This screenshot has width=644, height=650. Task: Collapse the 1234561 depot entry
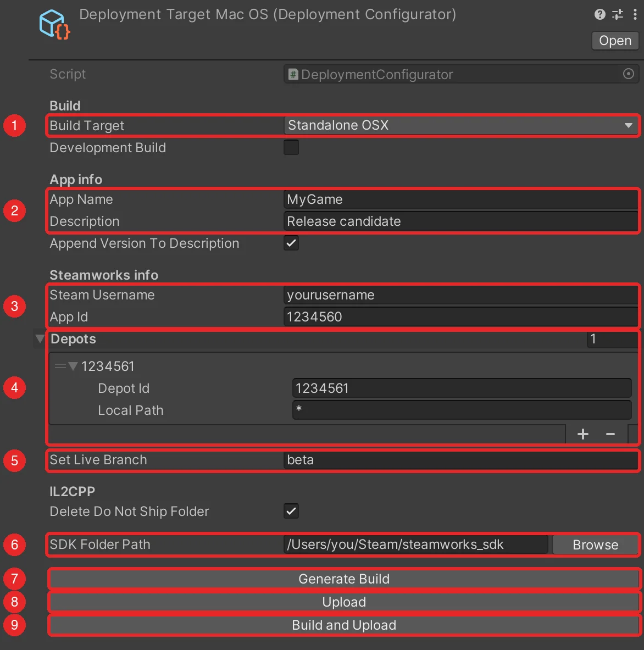tap(73, 366)
